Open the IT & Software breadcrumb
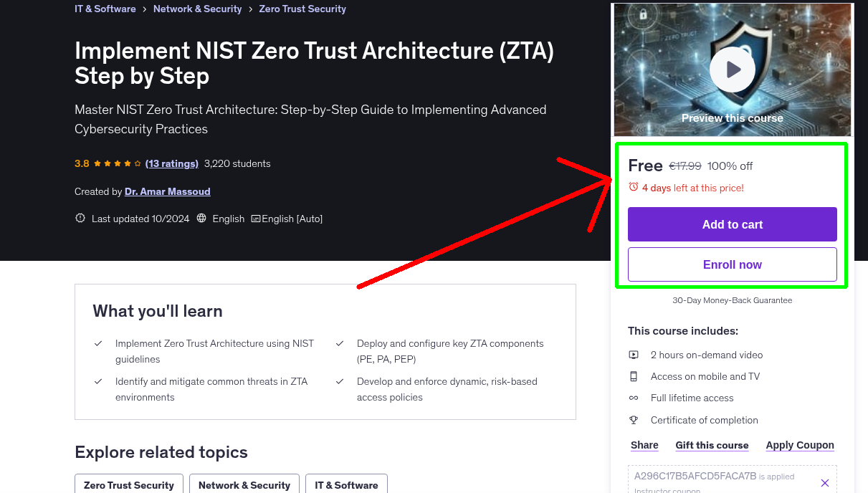The image size is (868, 493). coord(105,9)
